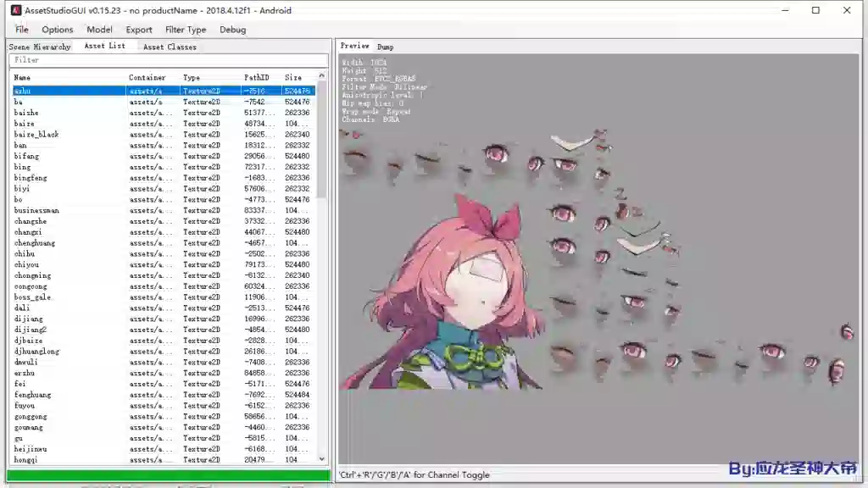Sort assets by the PathID column header
The width and height of the screenshot is (868, 488).
click(262, 77)
